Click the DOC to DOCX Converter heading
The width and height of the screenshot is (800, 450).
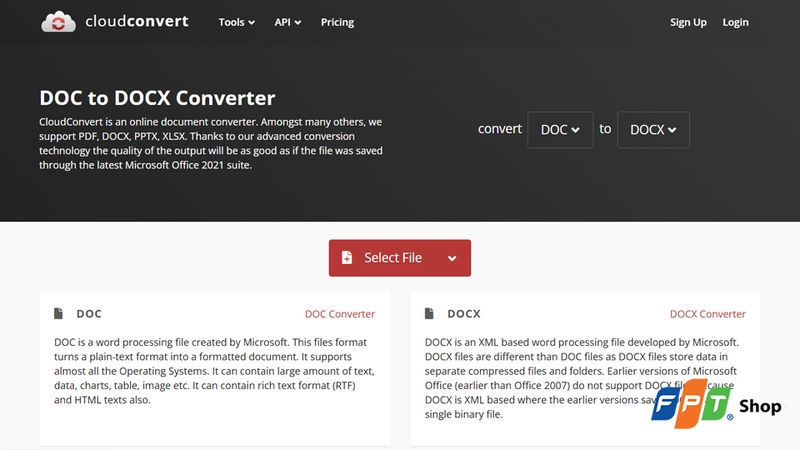pyautogui.click(x=157, y=98)
